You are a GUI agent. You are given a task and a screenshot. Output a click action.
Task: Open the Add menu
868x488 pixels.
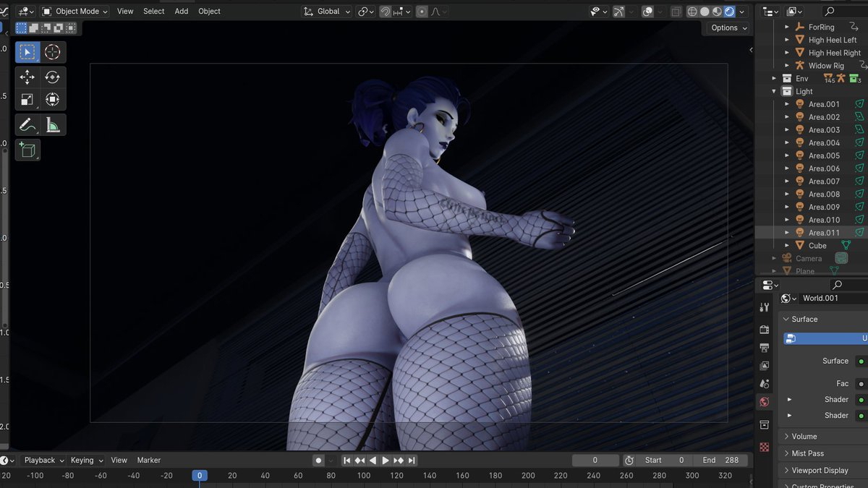[x=182, y=12]
